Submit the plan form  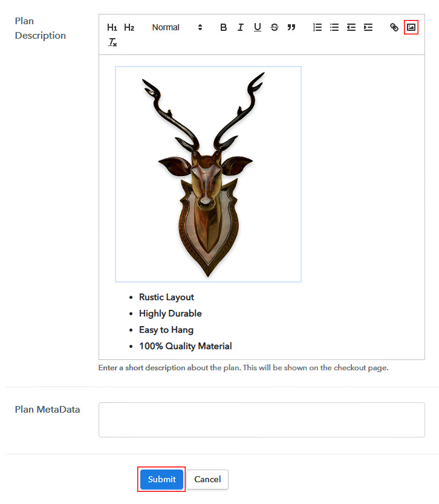point(161,479)
